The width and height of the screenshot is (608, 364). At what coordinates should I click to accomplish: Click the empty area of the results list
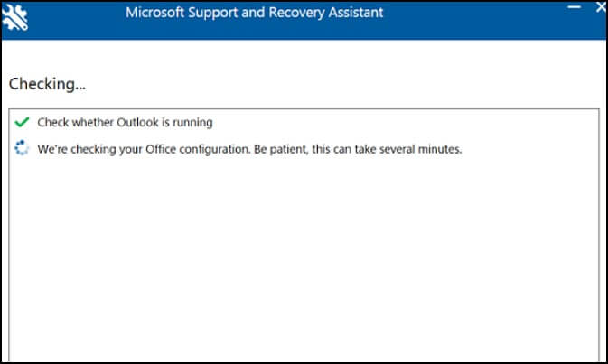(x=304, y=256)
